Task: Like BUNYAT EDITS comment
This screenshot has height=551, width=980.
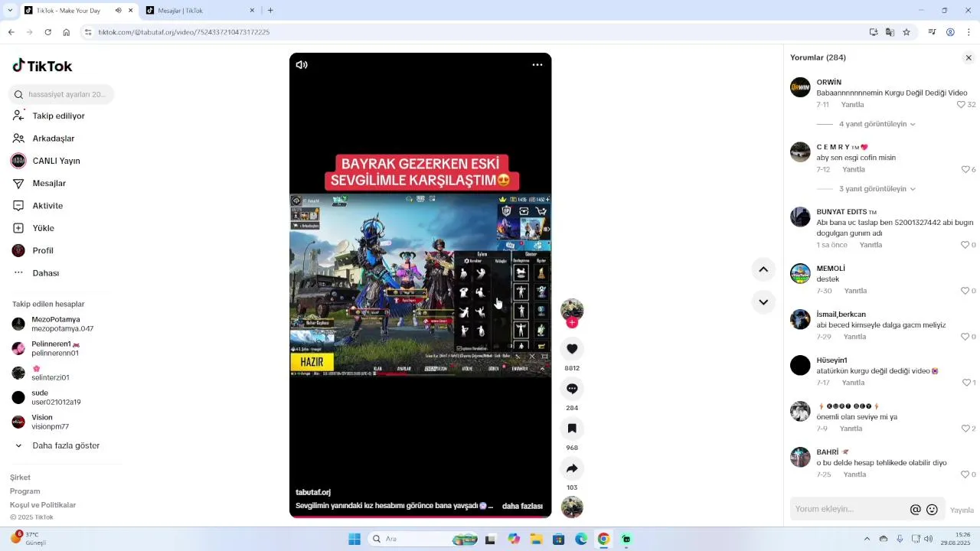Action: tap(965, 245)
